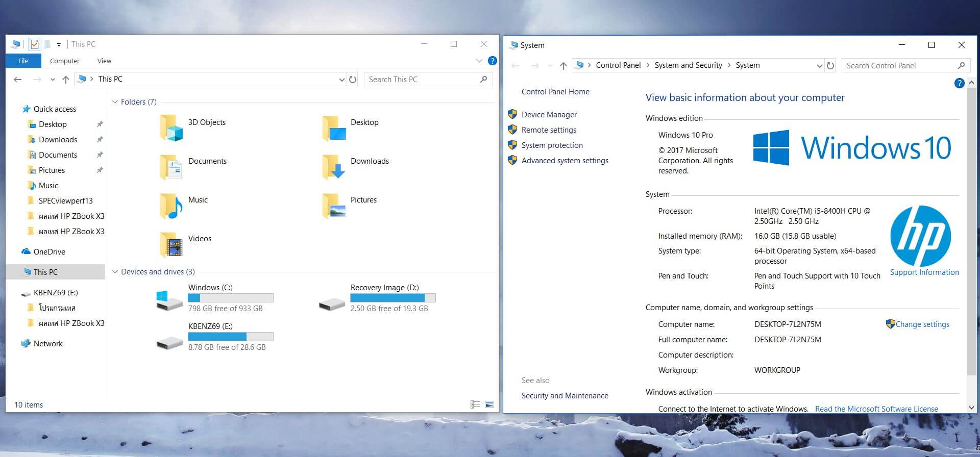This screenshot has width=980, height=457.
Task: Click the Recovery Image (D:) usage bar
Action: [x=393, y=298]
